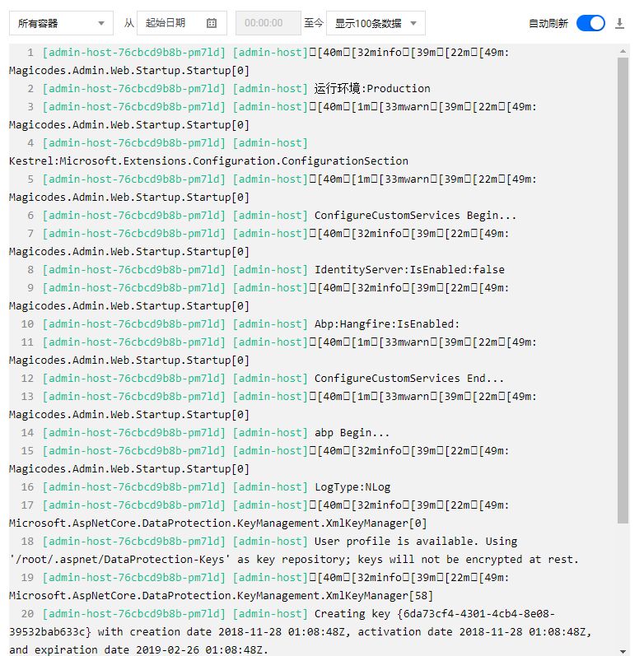
Task: Toggle the 自动刷新 auto-refresh switch
Action: click(590, 23)
